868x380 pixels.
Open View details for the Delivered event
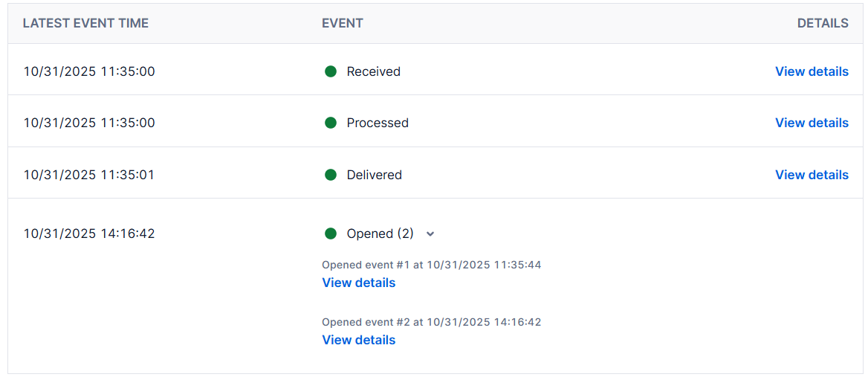[812, 175]
